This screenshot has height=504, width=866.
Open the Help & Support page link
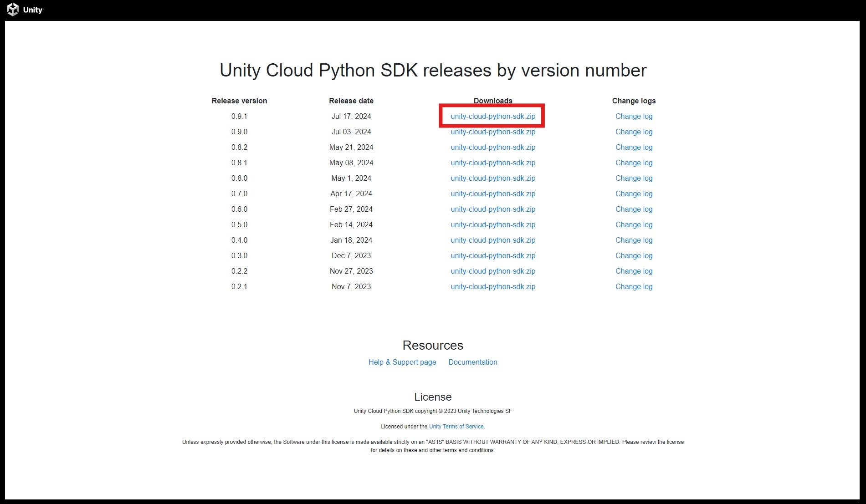[x=402, y=362]
